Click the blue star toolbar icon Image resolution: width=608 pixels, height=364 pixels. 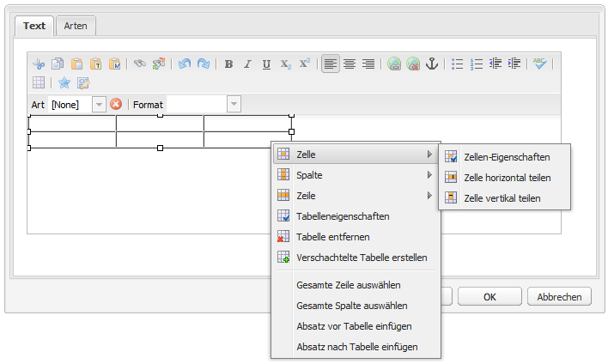[64, 83]
